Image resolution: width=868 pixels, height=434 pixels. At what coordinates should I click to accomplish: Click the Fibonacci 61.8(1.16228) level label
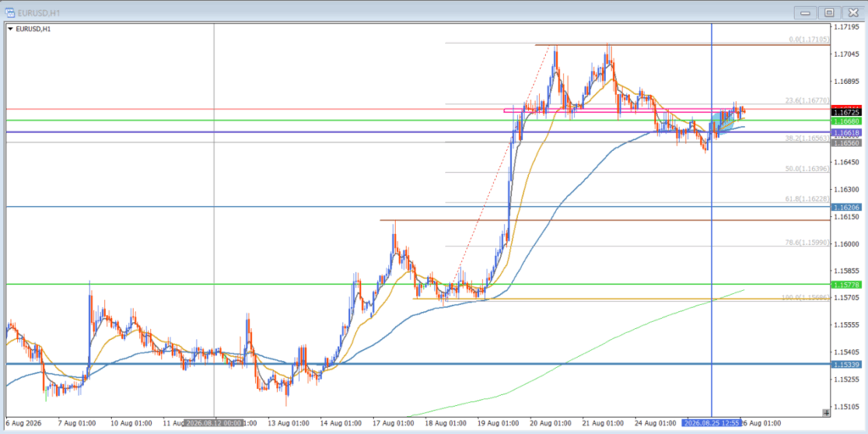click(x=807, y=198)
